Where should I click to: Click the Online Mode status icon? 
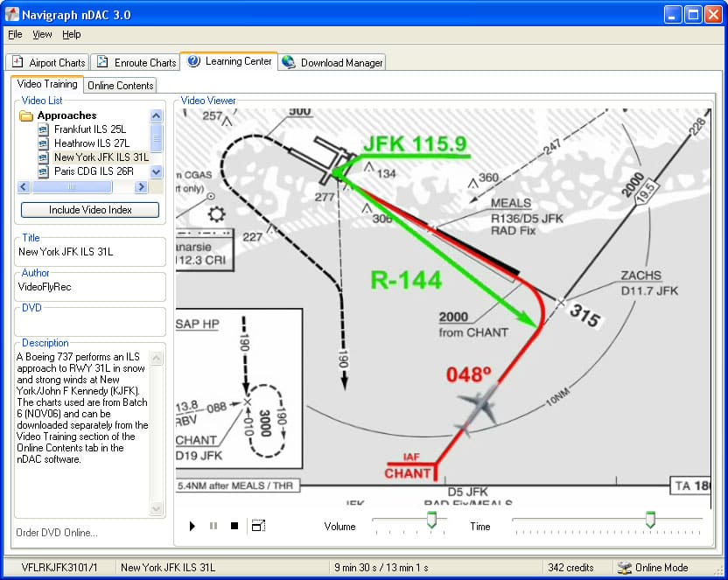pos(625,568)
